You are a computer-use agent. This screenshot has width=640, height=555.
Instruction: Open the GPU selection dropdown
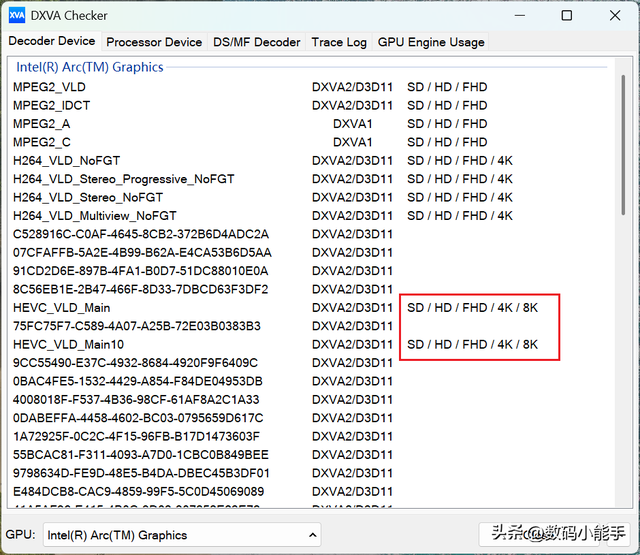(x=182, y=535)
